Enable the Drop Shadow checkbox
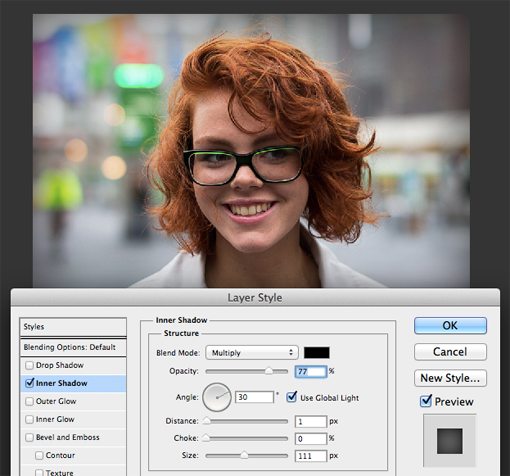 [29, 365]
